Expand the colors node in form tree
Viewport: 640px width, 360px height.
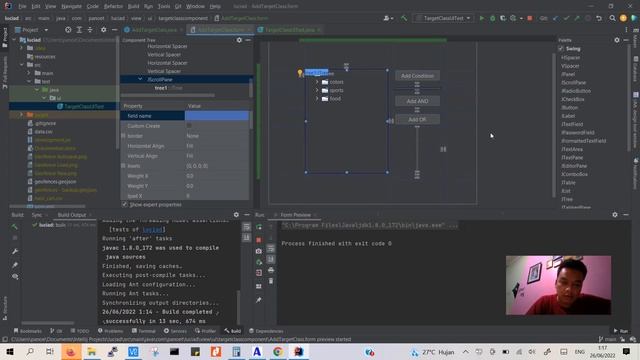[x=317, y=82]
